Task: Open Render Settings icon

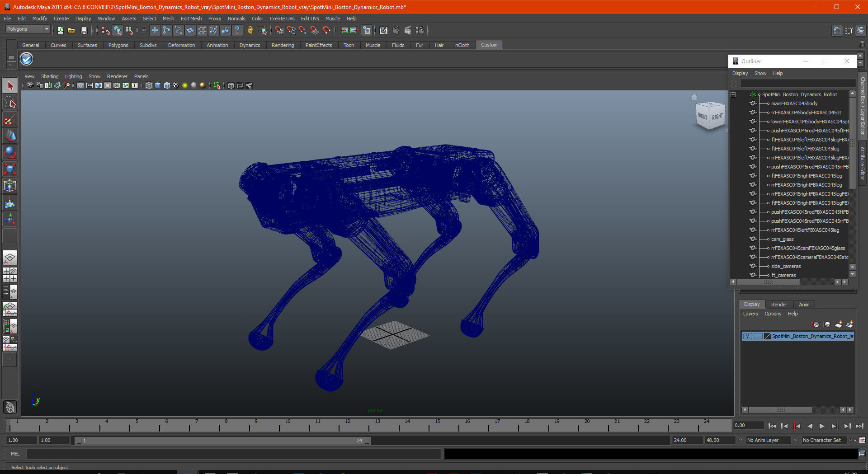Action: tap(420, 30)
